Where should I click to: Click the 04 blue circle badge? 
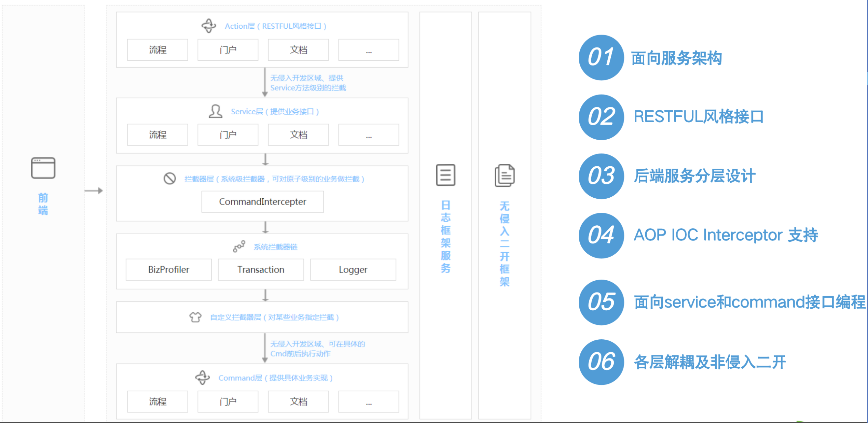click(x=601, y=236)
